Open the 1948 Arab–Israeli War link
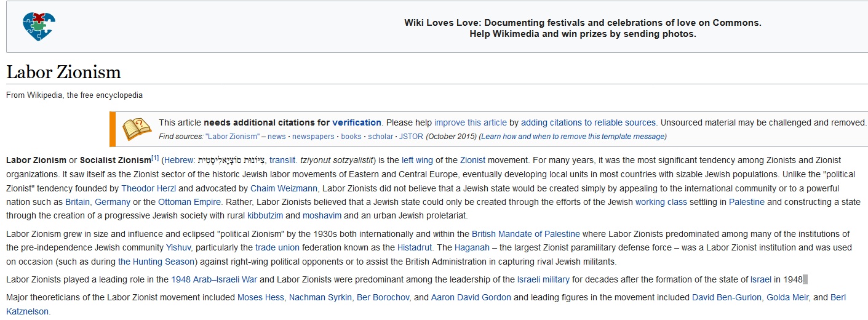Screen dimensions: 868x320 [x=214, y=279]
